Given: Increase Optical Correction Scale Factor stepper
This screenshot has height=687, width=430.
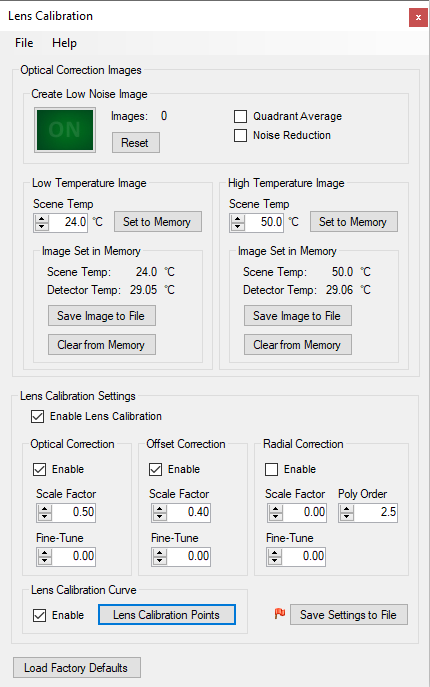Looking at the screenshot, I should pos(45,508).
